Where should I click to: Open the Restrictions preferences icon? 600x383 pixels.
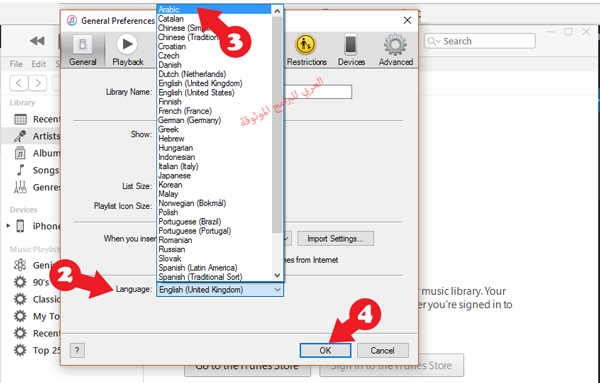coord(306,50)
